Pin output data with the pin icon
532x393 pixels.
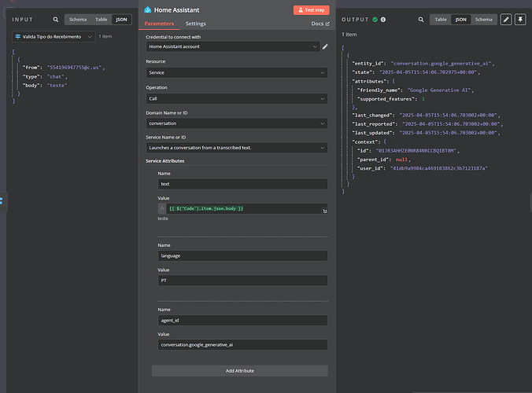pyautogui.click(x=520, y=20)
